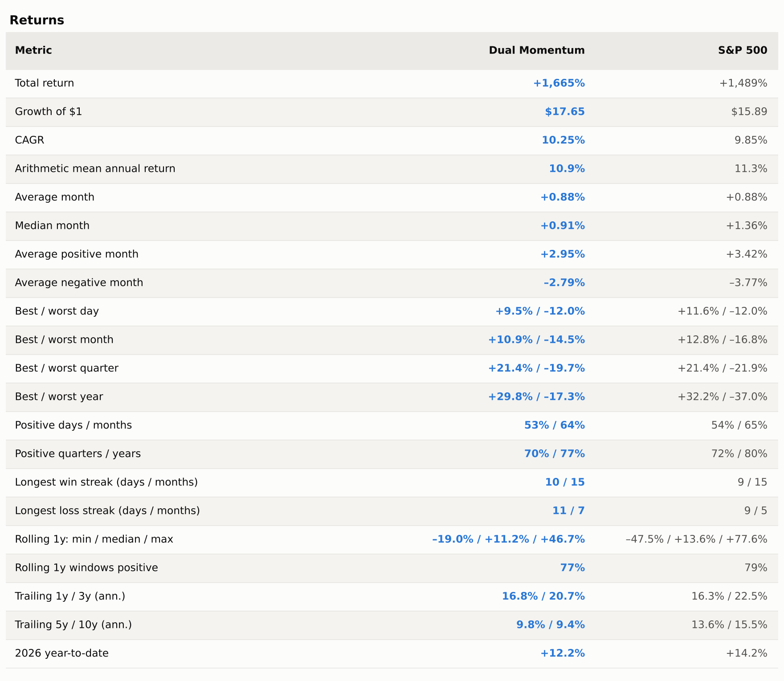The height and width of the screenshot is (681, 784).
Task: Select the 72% / 80% value
Action: (739, 454)
